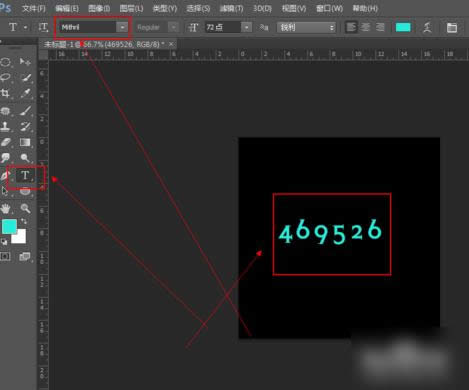The image size is (469, 390).
Task: Open the 图层(L) layer menu
Action: tap(131, 8)
